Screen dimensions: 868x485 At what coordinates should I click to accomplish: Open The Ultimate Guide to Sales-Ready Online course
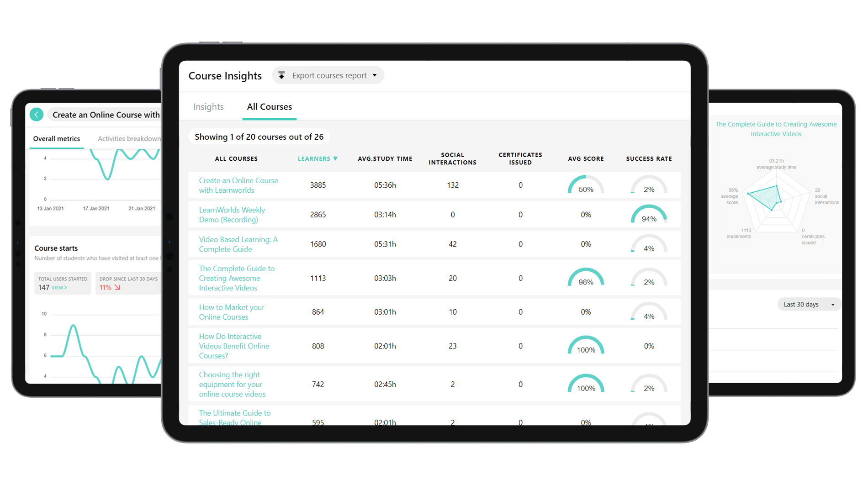click(235, 417)
